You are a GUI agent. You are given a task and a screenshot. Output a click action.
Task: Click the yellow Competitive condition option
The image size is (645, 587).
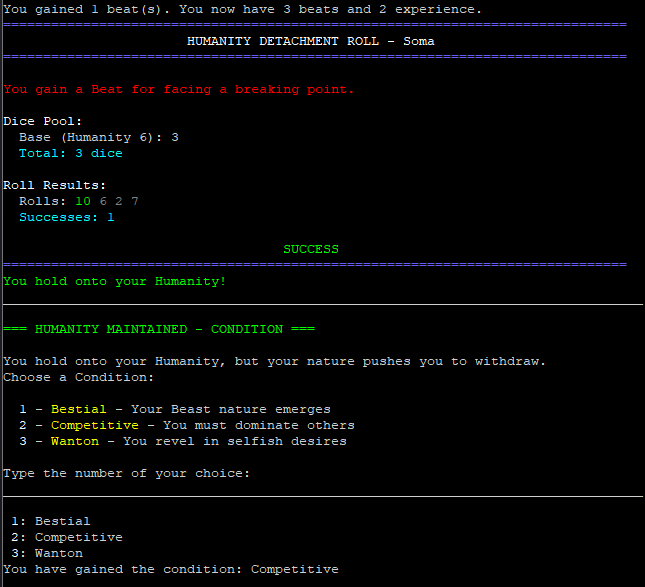(x=95, y=425)
